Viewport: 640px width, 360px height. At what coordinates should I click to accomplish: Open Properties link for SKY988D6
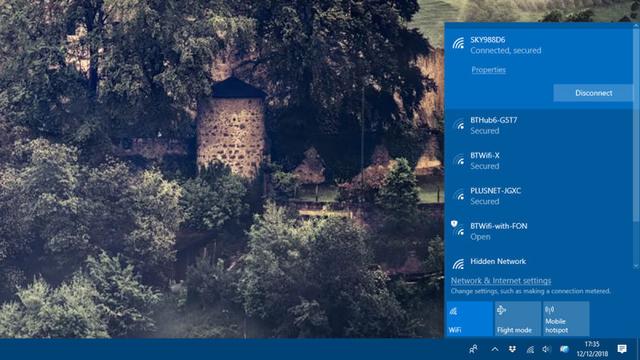(489, 70)
